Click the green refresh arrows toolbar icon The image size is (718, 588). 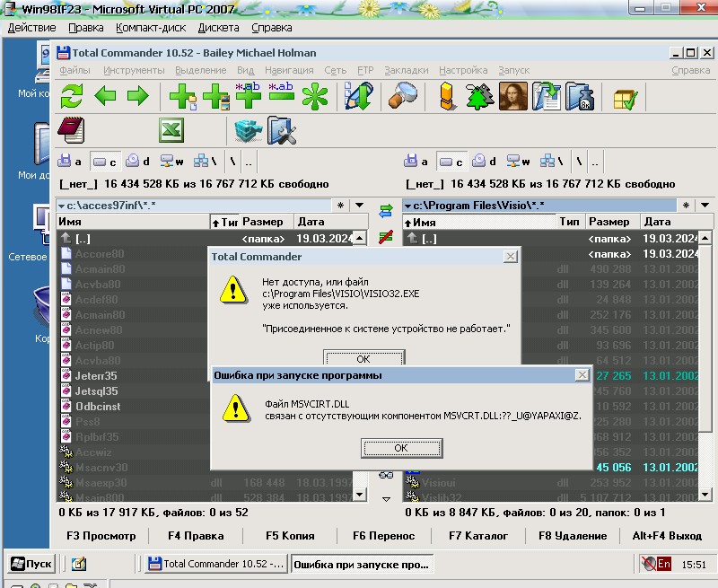pos(72,96)
